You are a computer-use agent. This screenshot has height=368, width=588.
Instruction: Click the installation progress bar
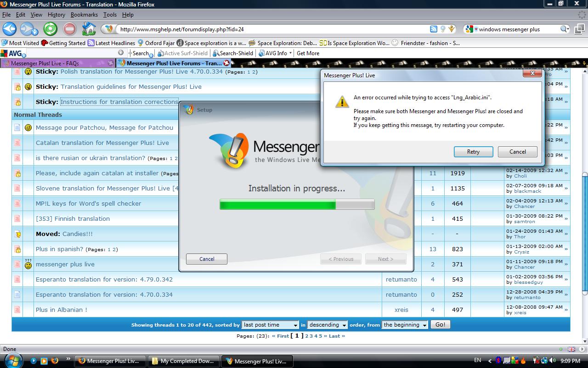pos(297,205)
